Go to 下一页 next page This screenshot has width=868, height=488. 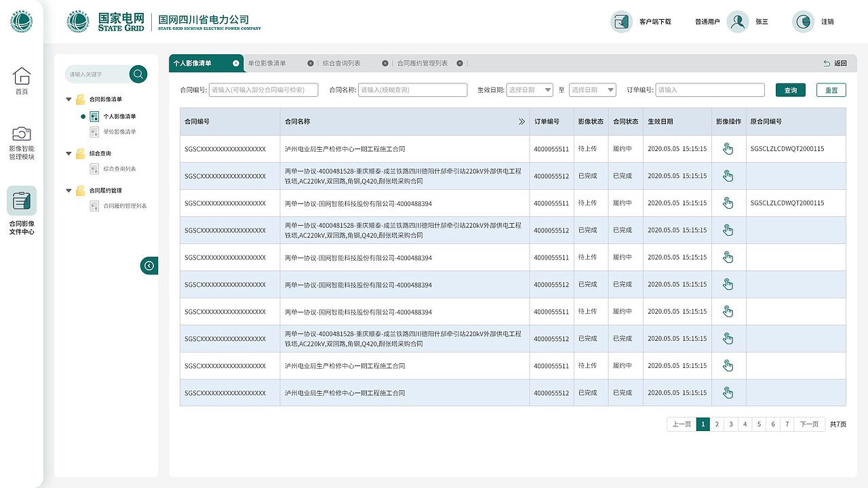[810, 424]
